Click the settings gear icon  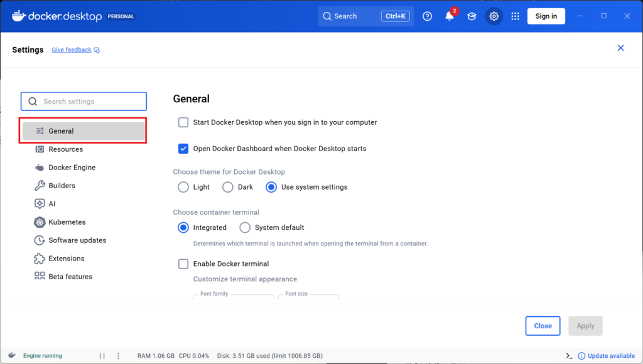494,16
